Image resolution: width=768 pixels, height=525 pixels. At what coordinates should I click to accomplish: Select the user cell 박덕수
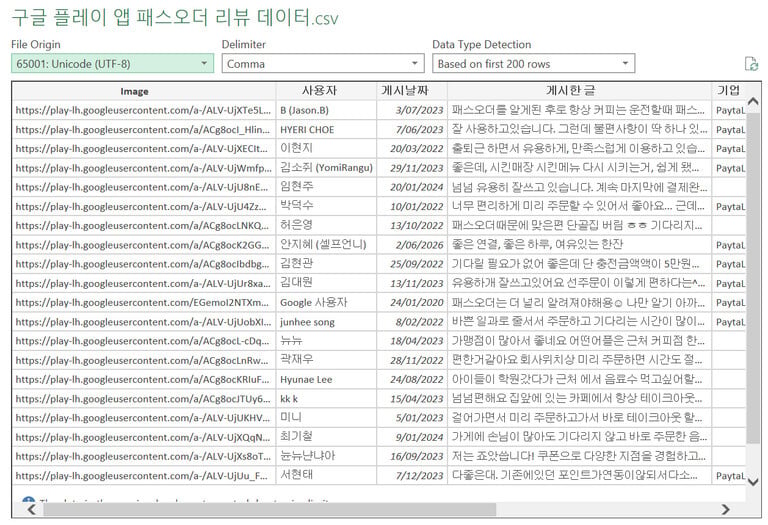click(x=326, y=207)
